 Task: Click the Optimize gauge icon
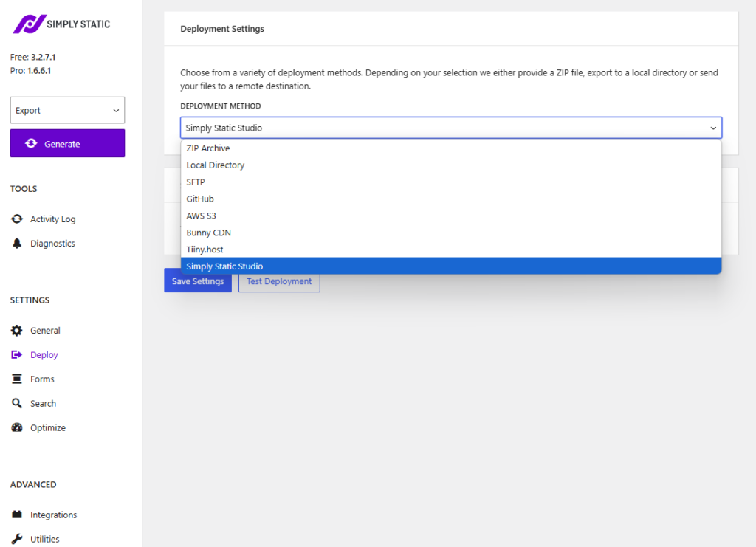tap(17, 427)
